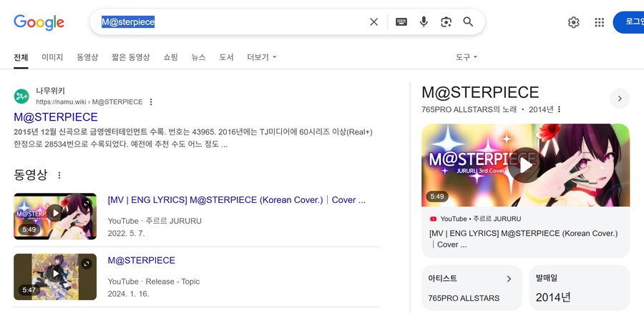The image size is (644, 313).
Task: Open the namu.wiki result three-dot menu
Action: point(151,101)
